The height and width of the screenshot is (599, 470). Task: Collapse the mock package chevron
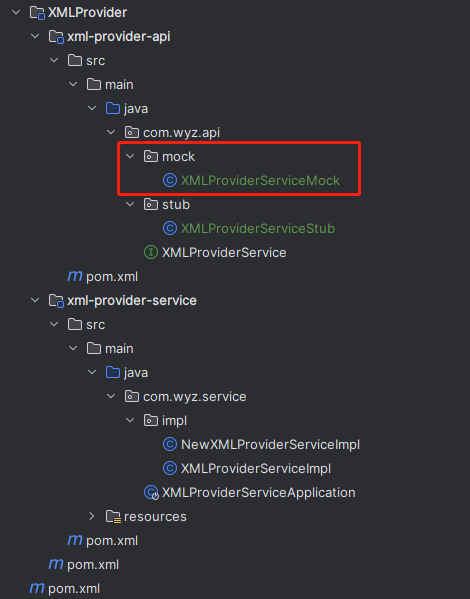pyautogui.click(x=130, y=156)
